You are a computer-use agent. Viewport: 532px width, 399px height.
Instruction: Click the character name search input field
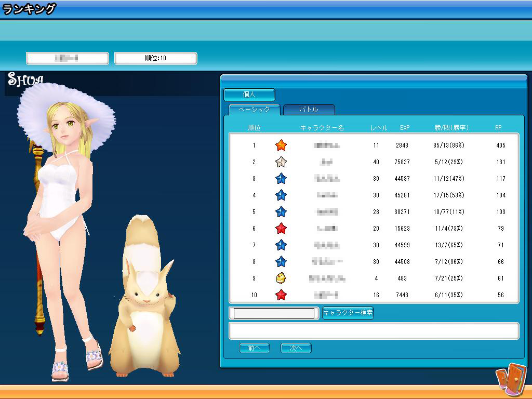274,313
